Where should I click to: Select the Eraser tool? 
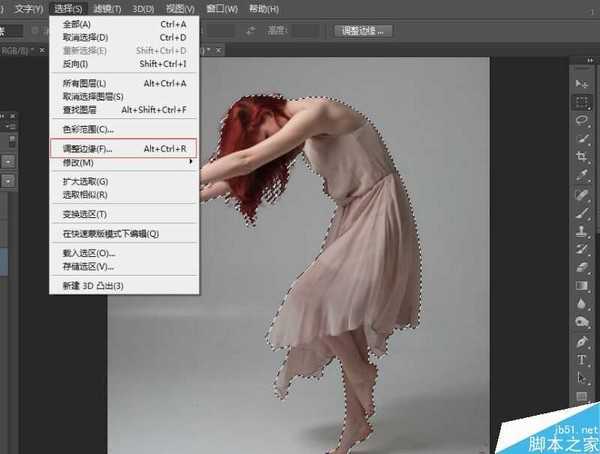582,267
